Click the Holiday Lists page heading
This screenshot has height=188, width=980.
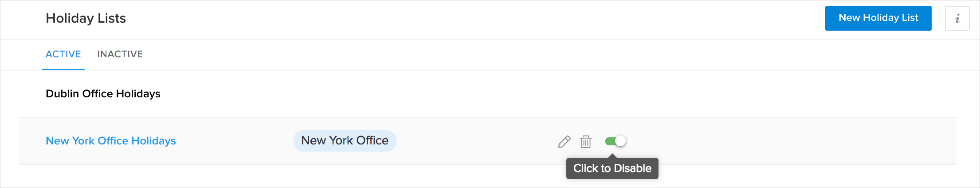[86, 18]
